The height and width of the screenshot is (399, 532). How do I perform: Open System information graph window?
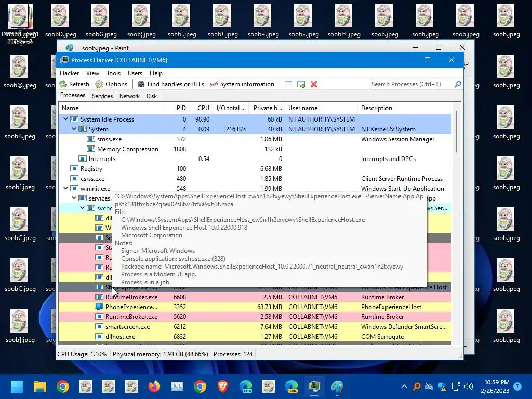(242, 84)
